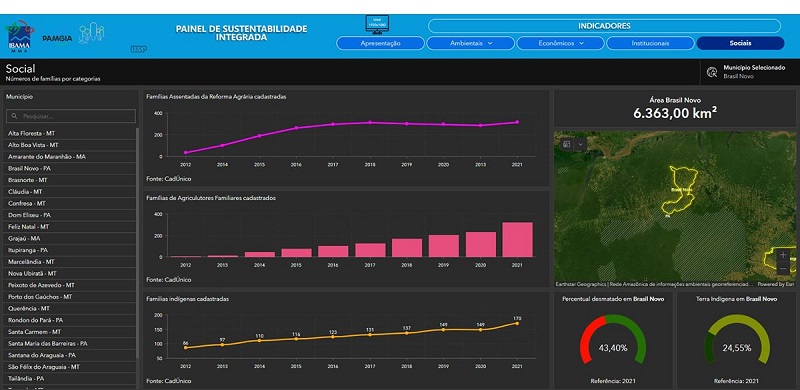Click the magnifier icon in search box
This screenshot has width=800, height=390.
click(x=14, y=116)
